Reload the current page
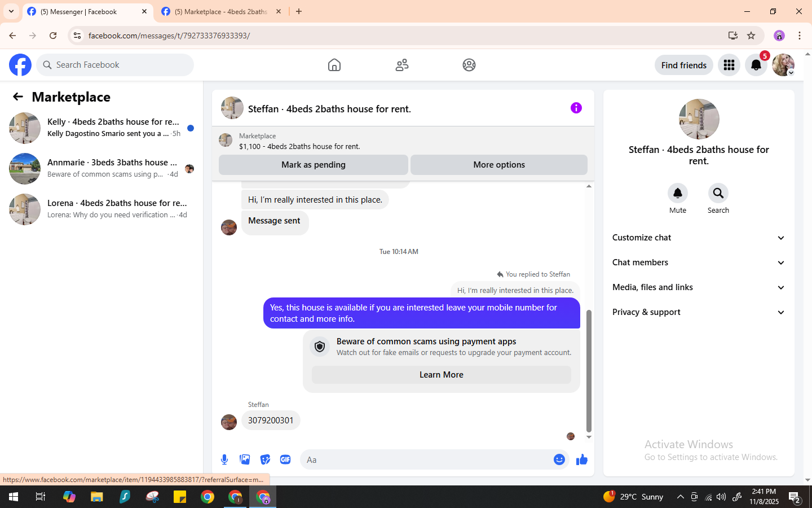This screenshot has width=812, height=508. coord(53,36)
